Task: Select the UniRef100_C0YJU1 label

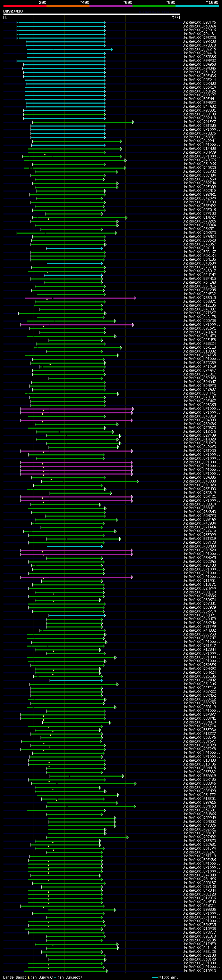Action: [199, 248]
